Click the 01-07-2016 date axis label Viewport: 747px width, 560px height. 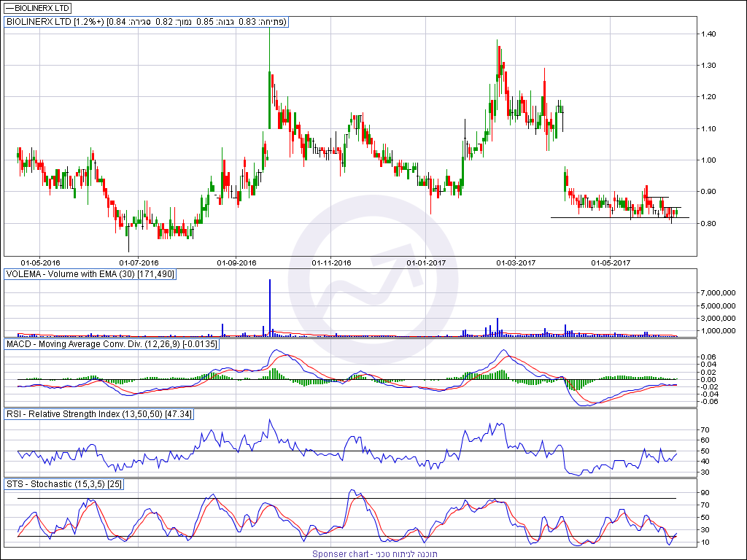click(139, 262)
